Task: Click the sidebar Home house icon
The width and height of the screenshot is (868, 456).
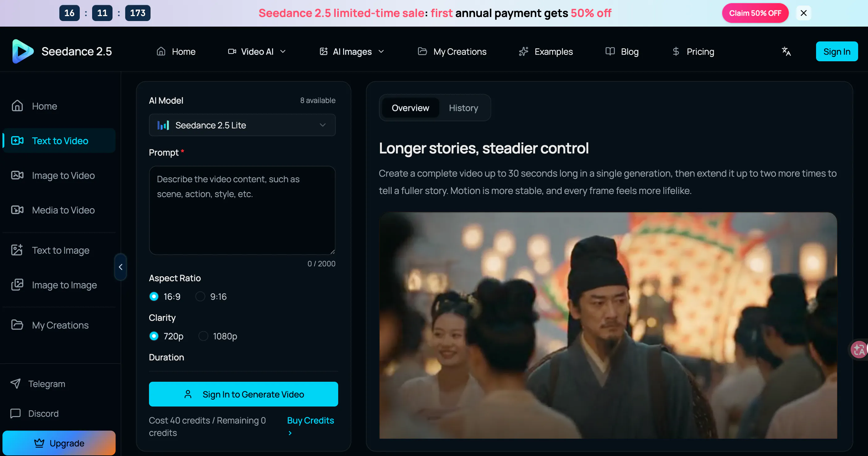Action: 17,106
